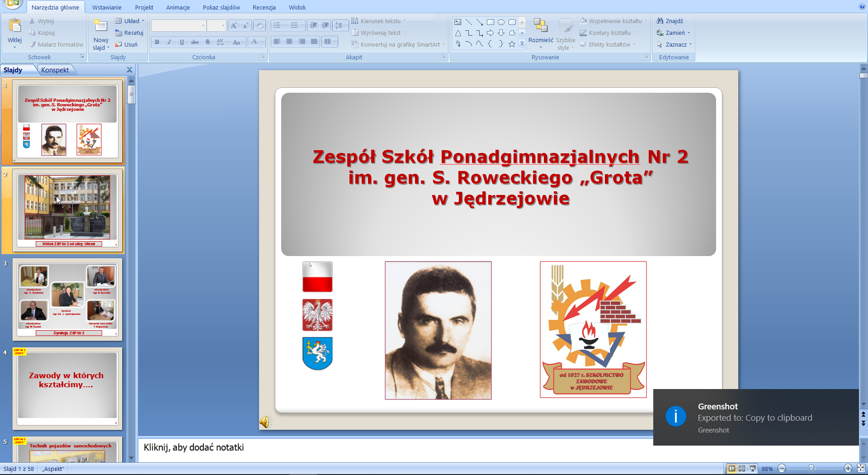Click the zoom in plus button
This screenshot has height=475, width=868.
[x=848, y=469]
